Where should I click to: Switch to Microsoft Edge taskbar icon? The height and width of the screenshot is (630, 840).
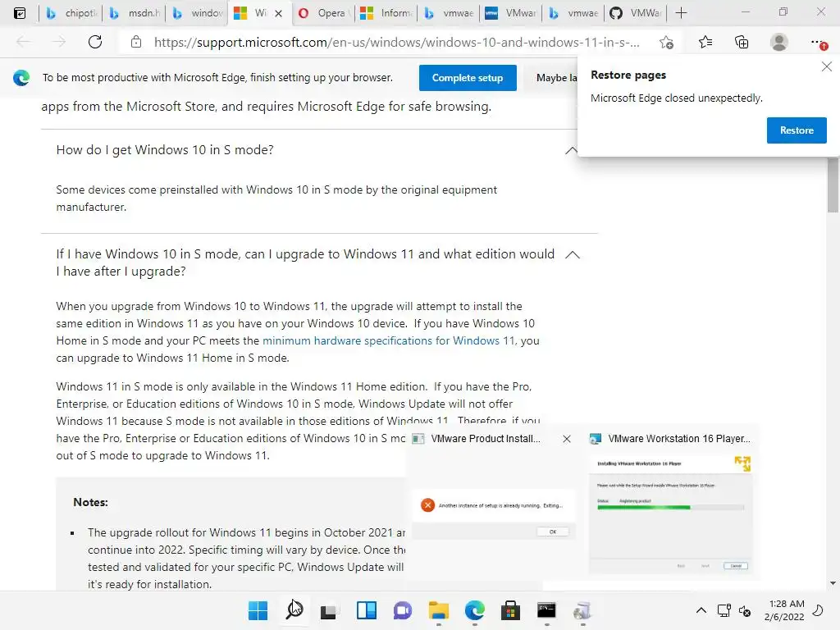point(475,610)
